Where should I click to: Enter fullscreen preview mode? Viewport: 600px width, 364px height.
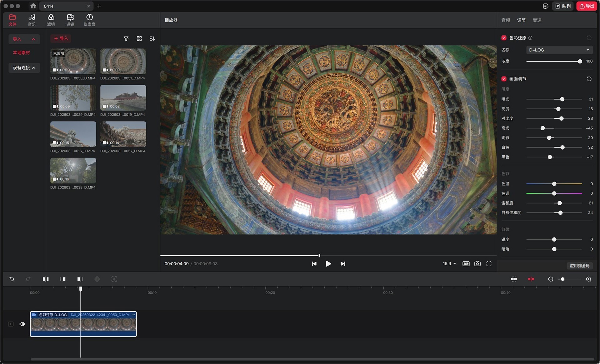tap(489, 264)
